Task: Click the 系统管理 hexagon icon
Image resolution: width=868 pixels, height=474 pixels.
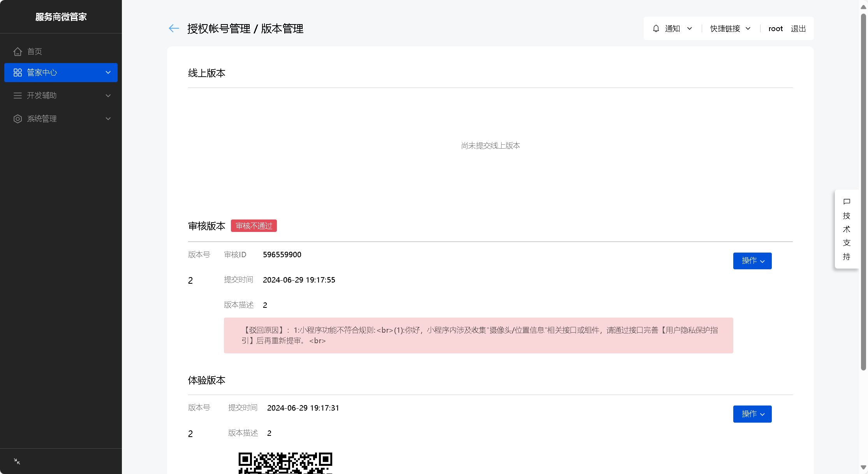Action: point(18,119)
